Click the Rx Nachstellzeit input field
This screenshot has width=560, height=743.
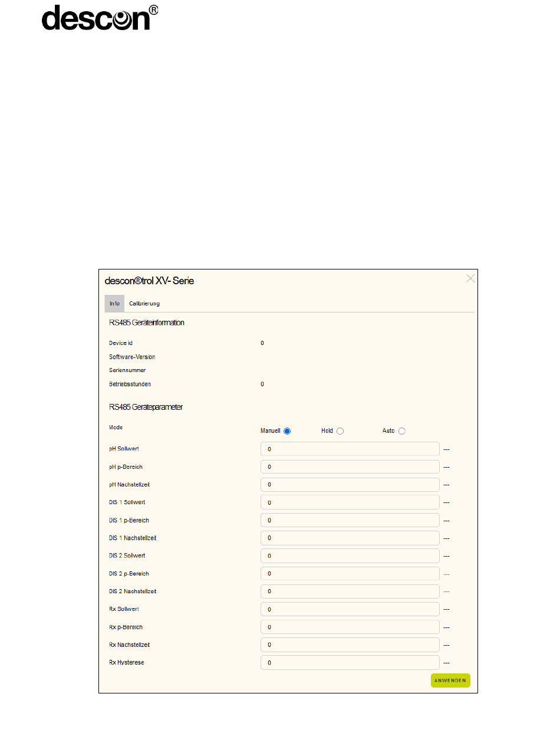click(350, 645)
